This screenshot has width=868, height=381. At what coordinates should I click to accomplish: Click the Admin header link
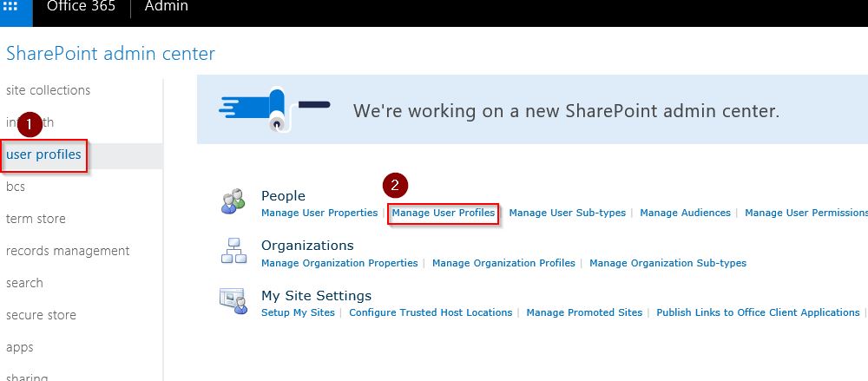[166, 7]
